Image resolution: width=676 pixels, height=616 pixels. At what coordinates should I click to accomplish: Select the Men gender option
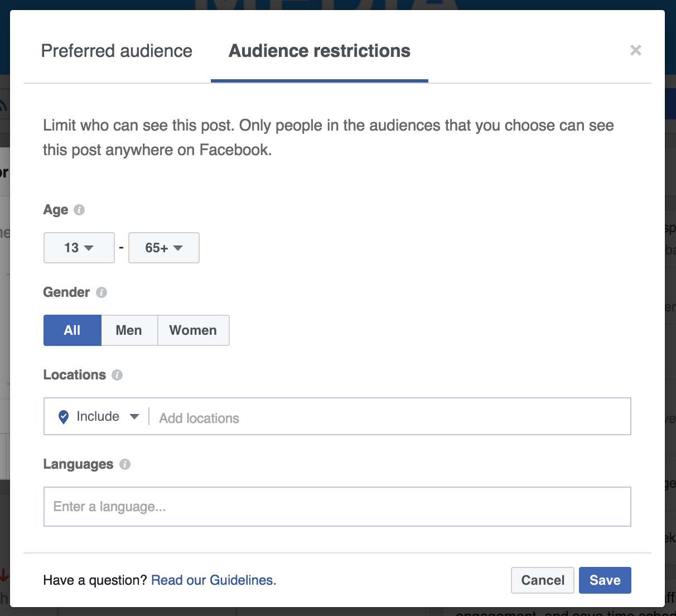click(129, 330)
